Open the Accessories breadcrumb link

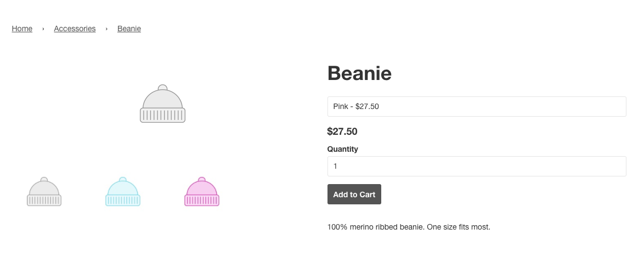coord(75,28)
